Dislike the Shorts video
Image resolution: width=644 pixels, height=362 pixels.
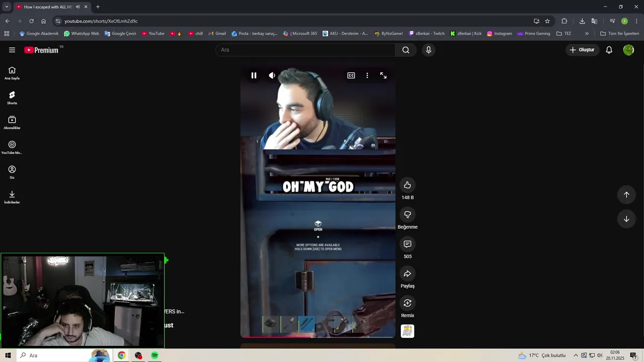click(x=408, y=215)
